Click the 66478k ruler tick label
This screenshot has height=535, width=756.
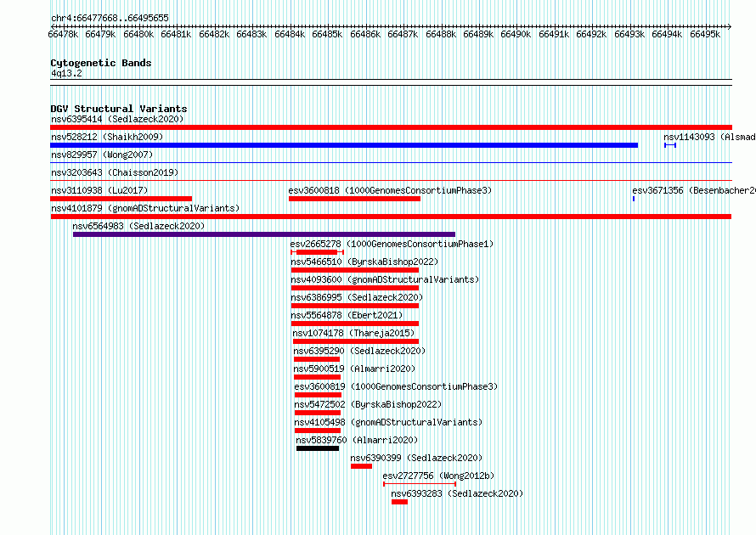(x=63, y=34)
